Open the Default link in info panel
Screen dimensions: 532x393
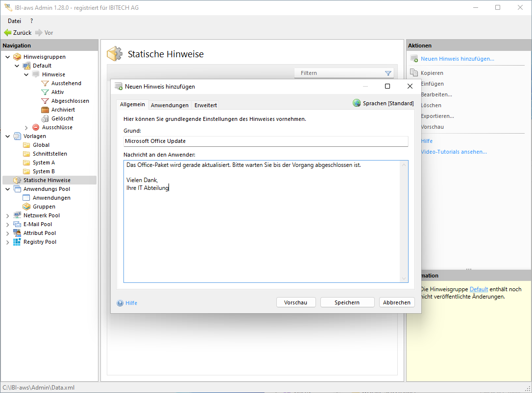tap(479, 289)
